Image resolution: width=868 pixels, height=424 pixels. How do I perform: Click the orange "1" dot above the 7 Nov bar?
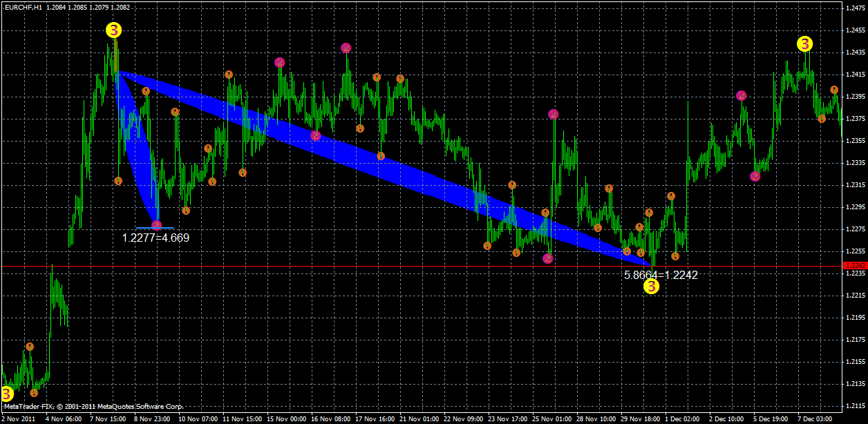[144, 90]
